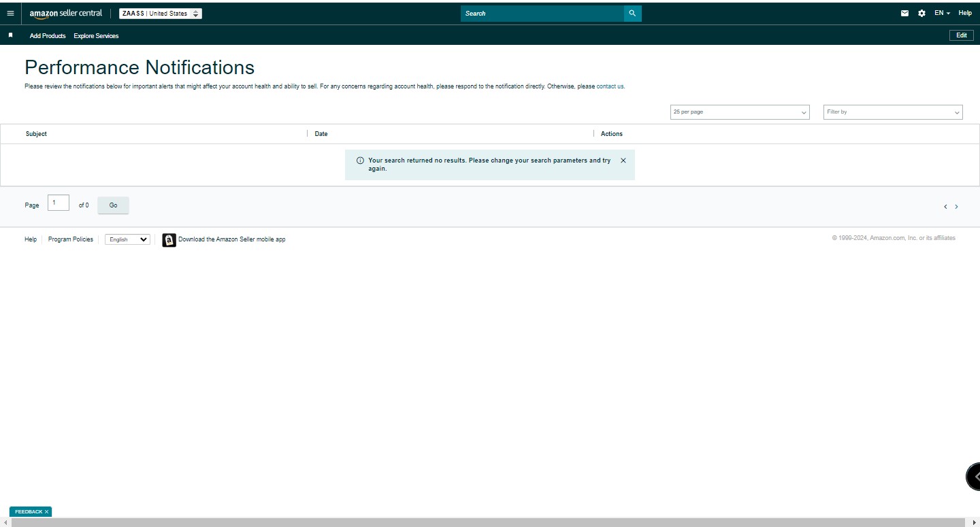Open the Program Policies link

[x=71, y=239]
